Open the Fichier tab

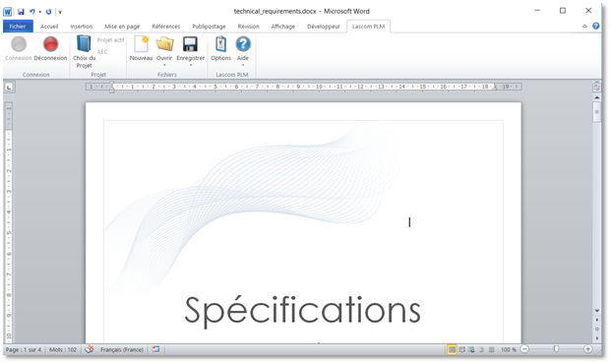[x=18, y=27]
